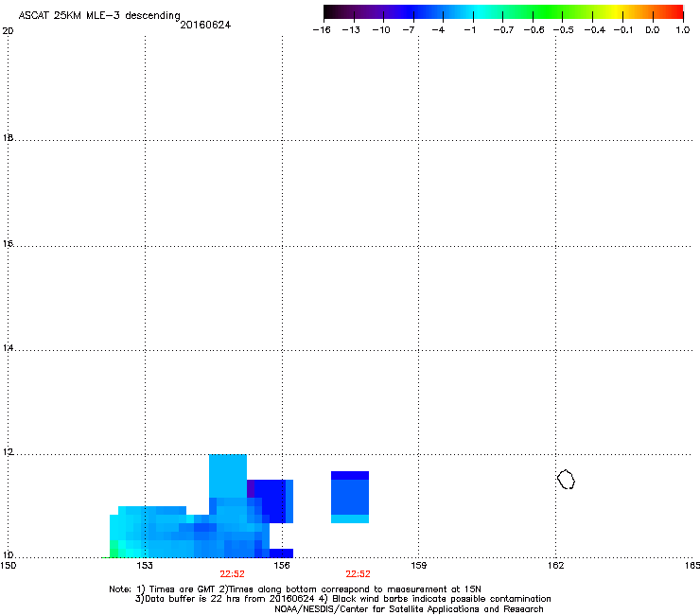Image resolution: width=700 pixels, height=615 pixels.
Task: Click the colorbar label -10
Action: 381,30
